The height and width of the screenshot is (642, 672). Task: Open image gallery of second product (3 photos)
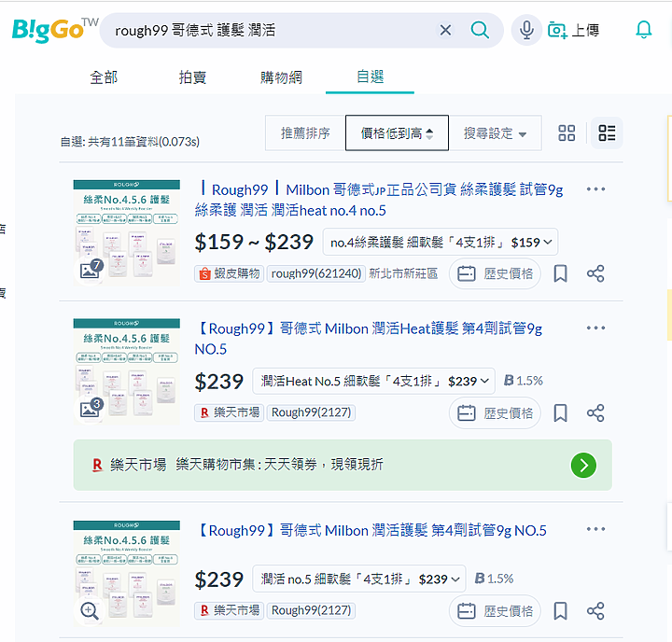coord(90,409)
